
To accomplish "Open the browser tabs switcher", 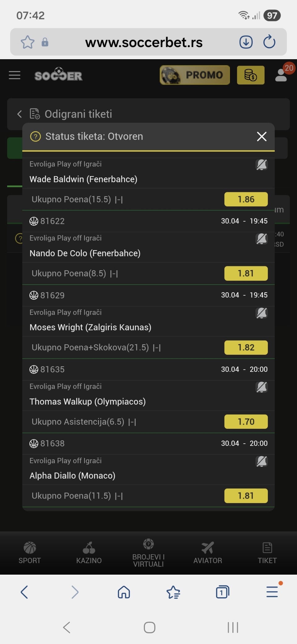I will pyautogui.click(x=222, y=592).
